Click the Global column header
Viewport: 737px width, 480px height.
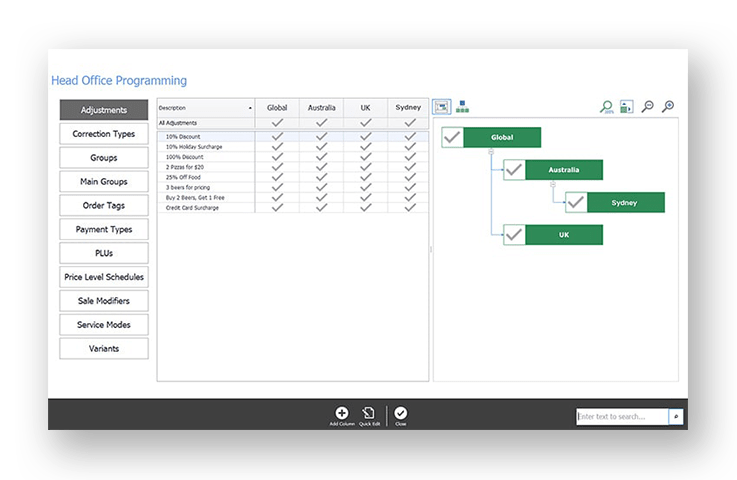point(277,108)
